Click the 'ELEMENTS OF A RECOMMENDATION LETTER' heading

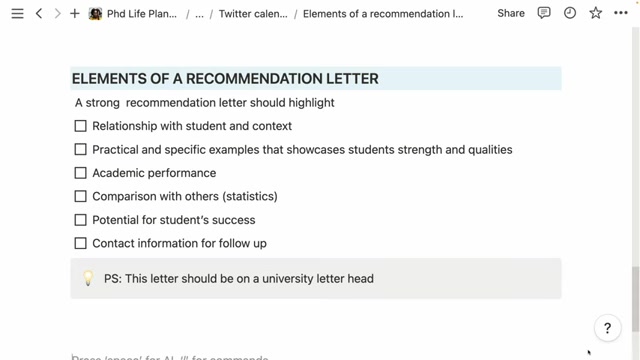[225, 78]
